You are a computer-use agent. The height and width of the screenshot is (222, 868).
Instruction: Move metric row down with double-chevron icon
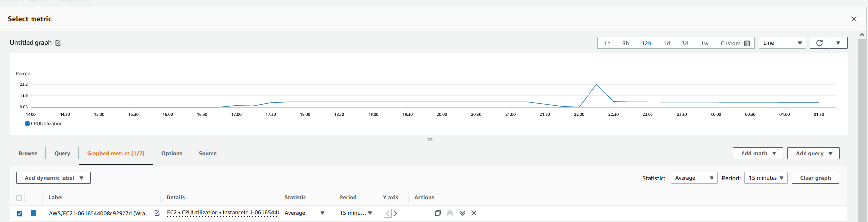pos(462,213)
